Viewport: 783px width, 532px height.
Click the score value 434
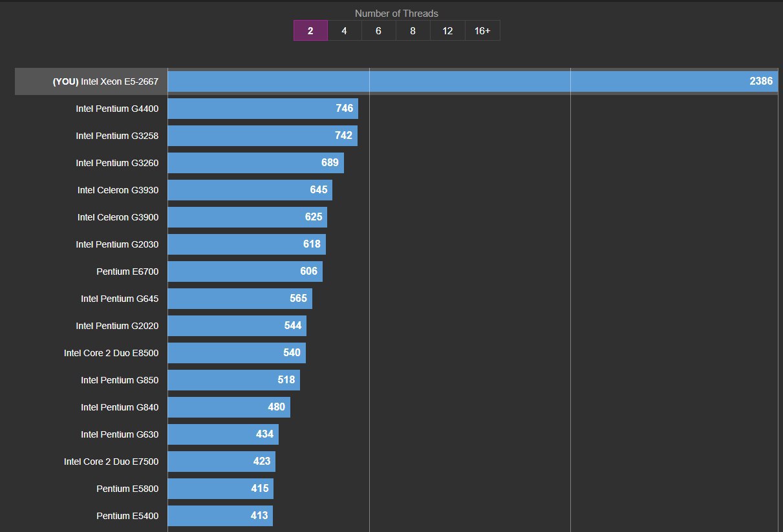(265, 434)
